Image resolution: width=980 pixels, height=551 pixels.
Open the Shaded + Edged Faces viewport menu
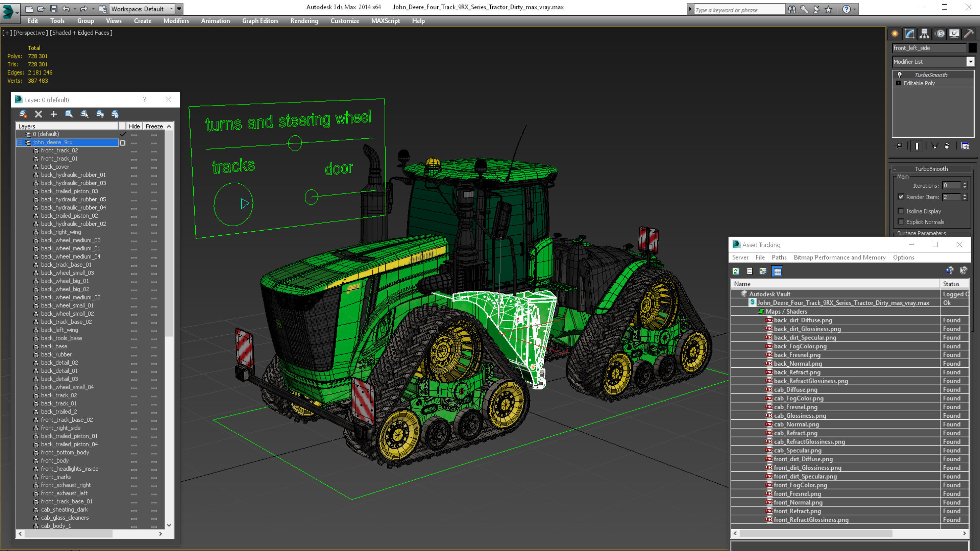tap(81, 33)
